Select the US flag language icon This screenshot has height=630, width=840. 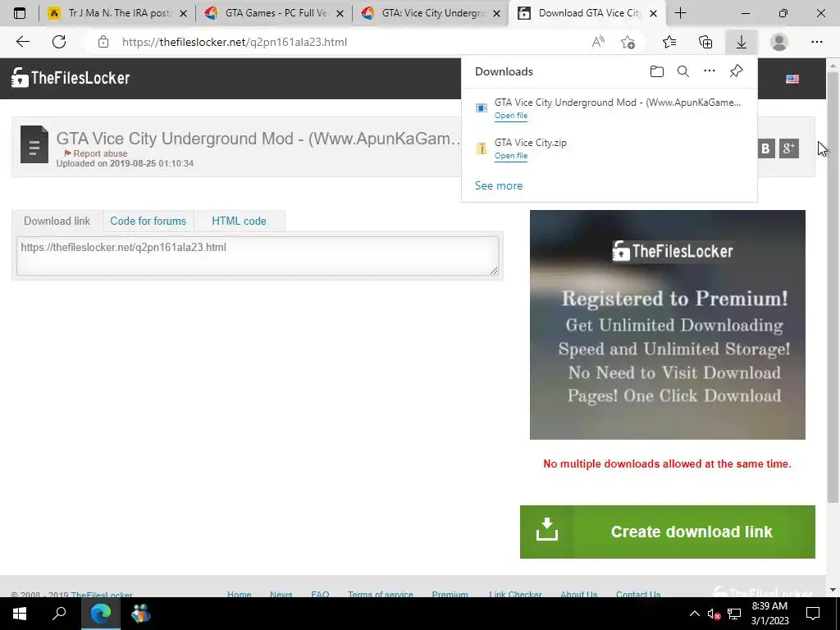792,80
